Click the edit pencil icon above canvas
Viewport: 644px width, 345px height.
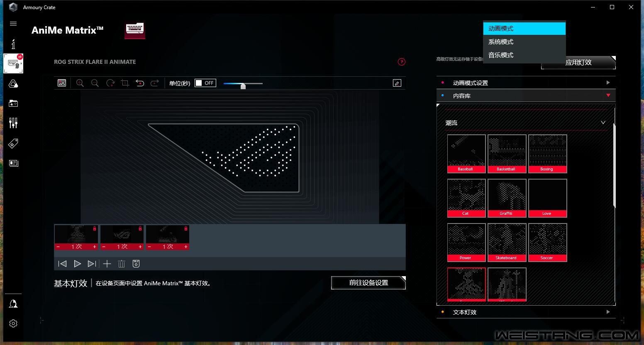pos(397,83)
